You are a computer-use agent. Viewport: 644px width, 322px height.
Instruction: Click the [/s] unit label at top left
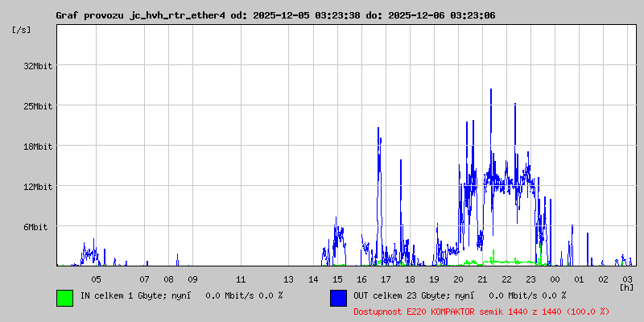click(22, 29)
